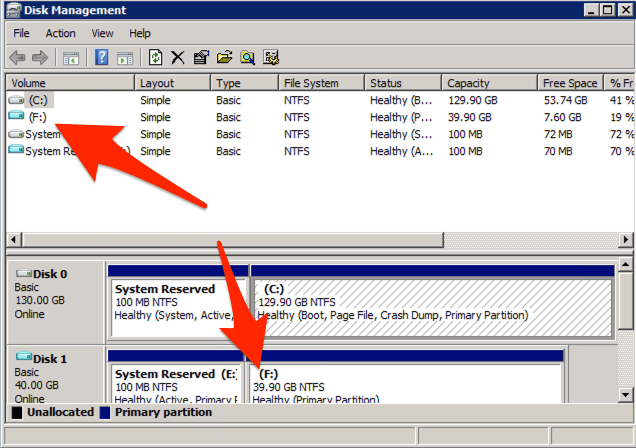Click the Show/Hide Console Tree icon
Image resolution: width=636 pixels, height=448 pixels.
click(x=70, y=58)
